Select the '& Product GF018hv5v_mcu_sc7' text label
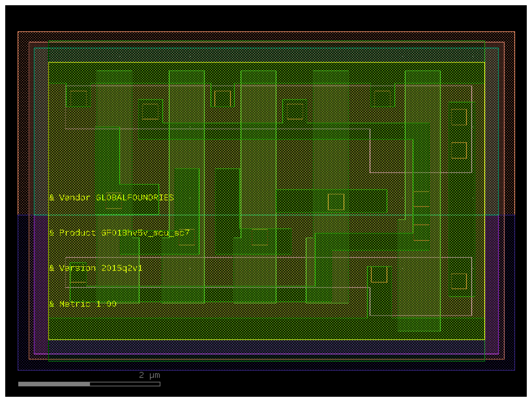This screenshot has width=532, height=402. [120, 233]
